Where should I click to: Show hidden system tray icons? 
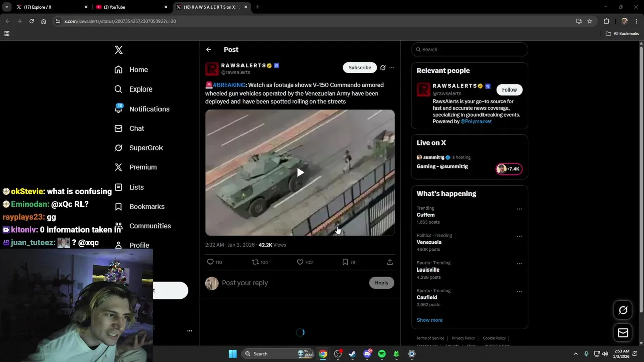pyautogui.click(x=576, y=354)
